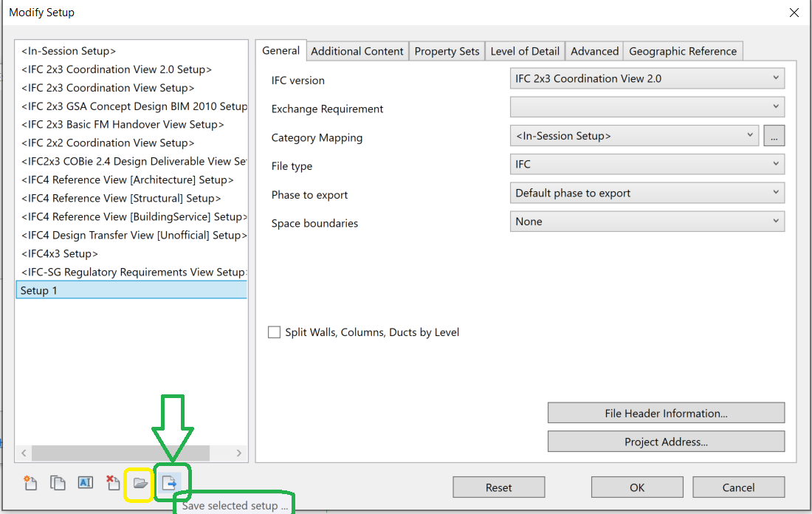Open the Category Mapping browse button
Screen dimensions: 812x514
tap(774, 135)
